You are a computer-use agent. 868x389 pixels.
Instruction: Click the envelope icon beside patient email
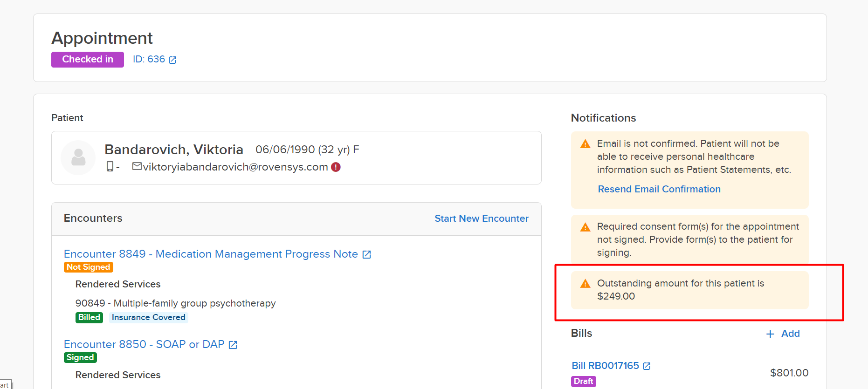click(137, 166)
